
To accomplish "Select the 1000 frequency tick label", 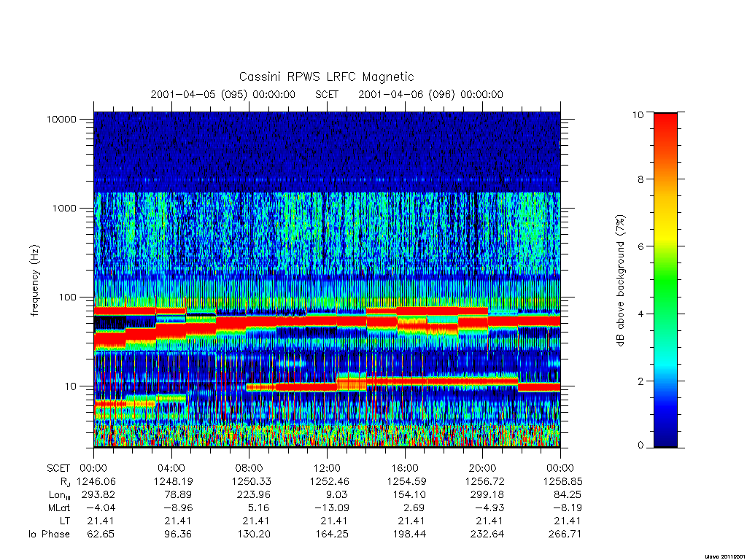I will click(64, 208).
